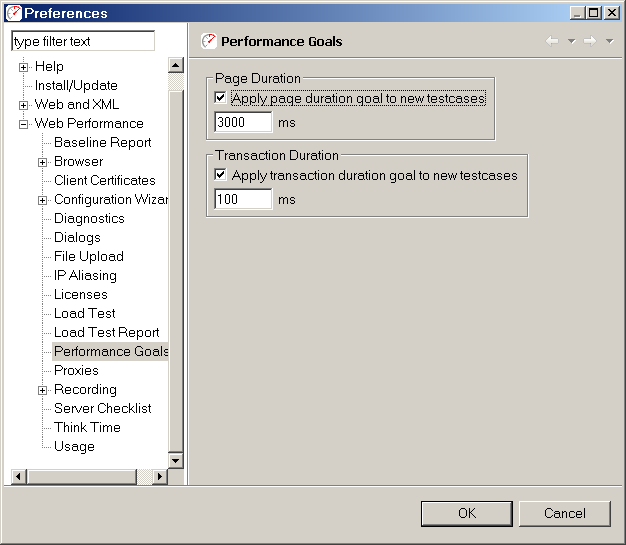This screenshot has width=626, height=545.
Task: Expand the Recording tree node
Action: 42,390
